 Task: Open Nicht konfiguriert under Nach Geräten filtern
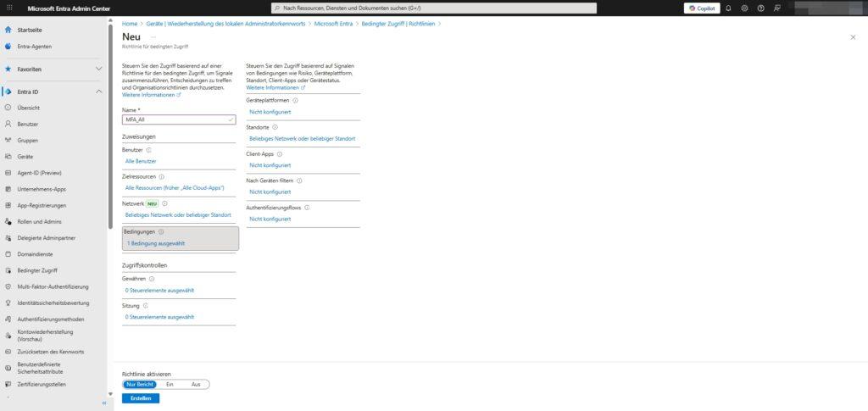tap(270, 192)
